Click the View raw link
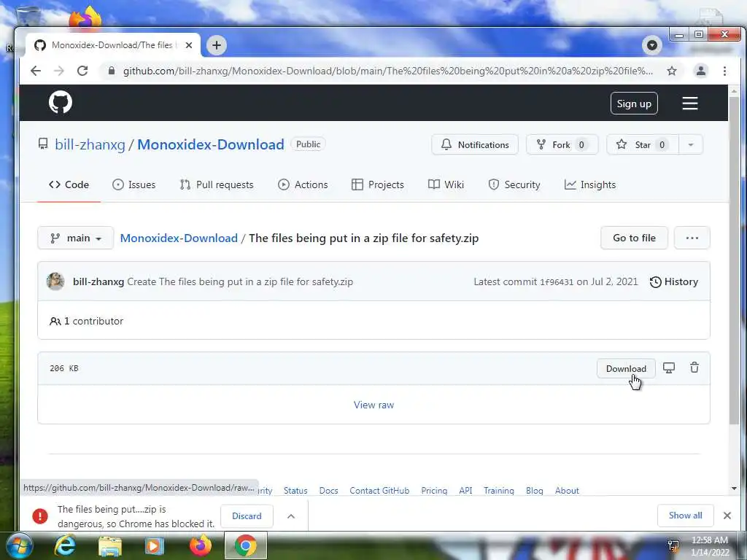 point(373,405)
